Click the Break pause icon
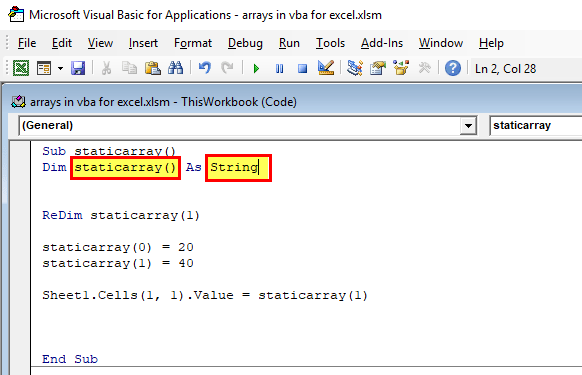Screen dimensions: 582x375 (x=279, y=69)
